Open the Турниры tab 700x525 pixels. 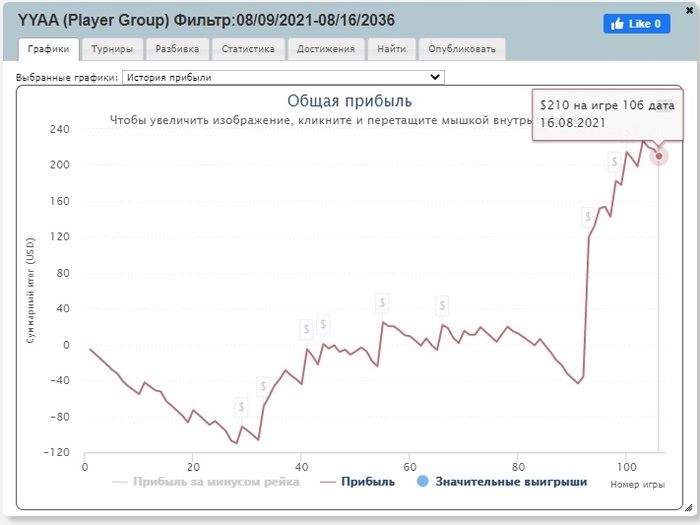click(112, 49)
